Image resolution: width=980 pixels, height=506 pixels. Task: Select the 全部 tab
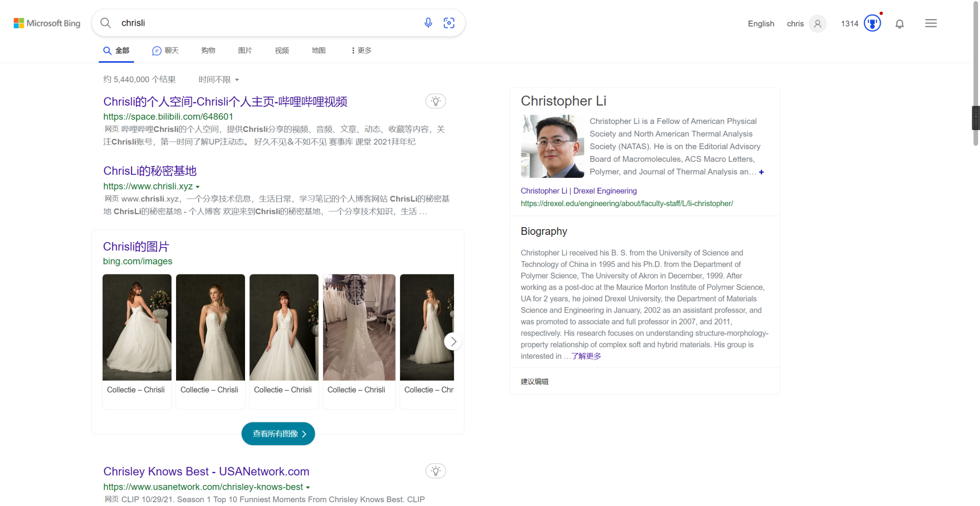pos(116,50)
